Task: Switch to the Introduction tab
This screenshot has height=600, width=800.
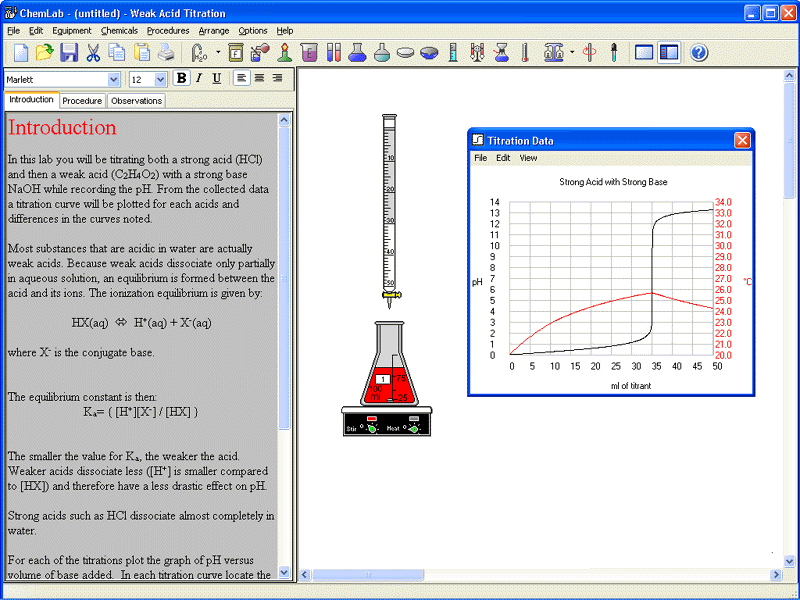Action: (31, 99)
